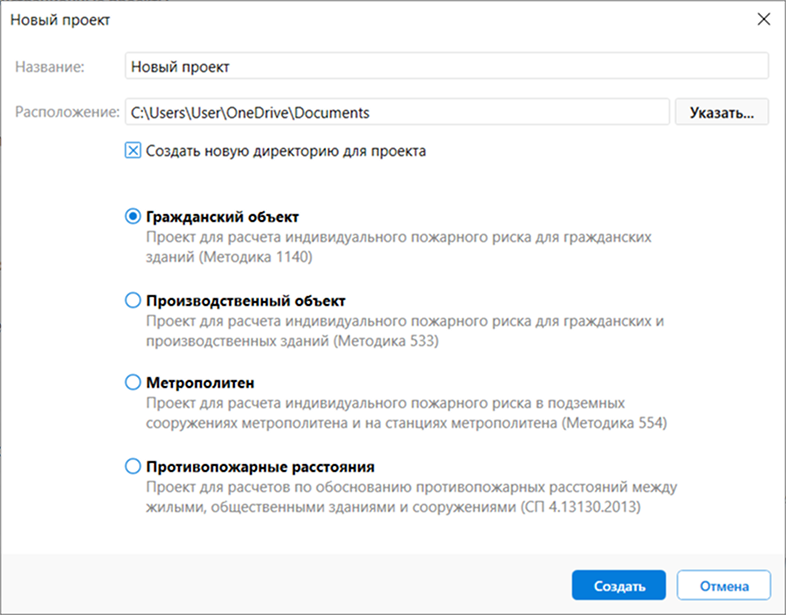The width and height of the screenshot is (786, 615).
Task: Click the Создать button
Action: [619, 585]
